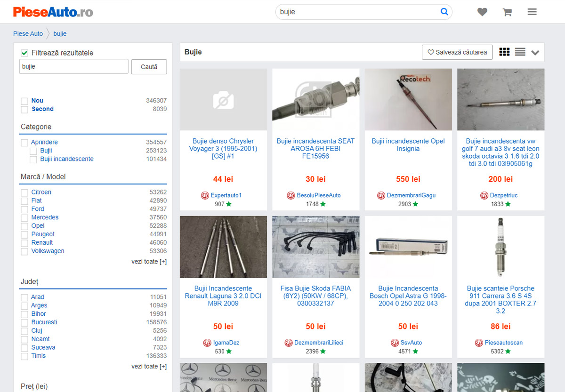Focus the header search field
Image resolution: width=565 pixels, height=392 pixels.
[358, 12]
